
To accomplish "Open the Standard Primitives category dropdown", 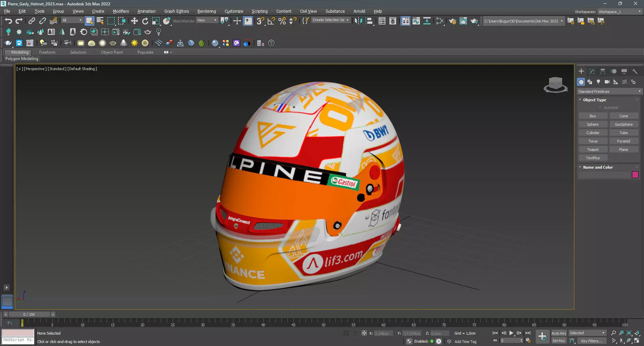I will [609, 92].
